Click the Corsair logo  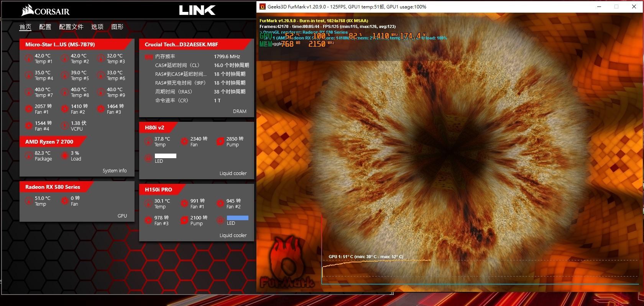tap(45, 11)
